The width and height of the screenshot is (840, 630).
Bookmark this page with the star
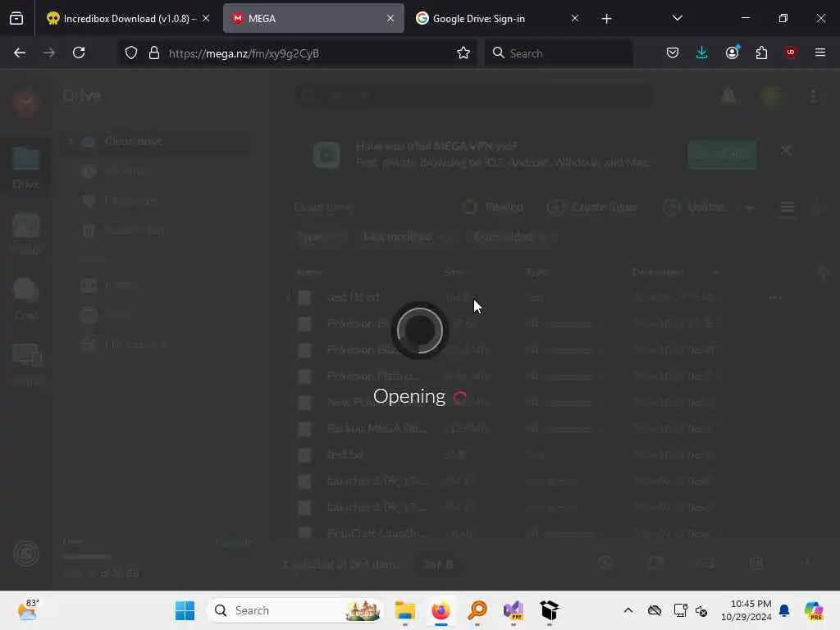(x=463, y=53)
